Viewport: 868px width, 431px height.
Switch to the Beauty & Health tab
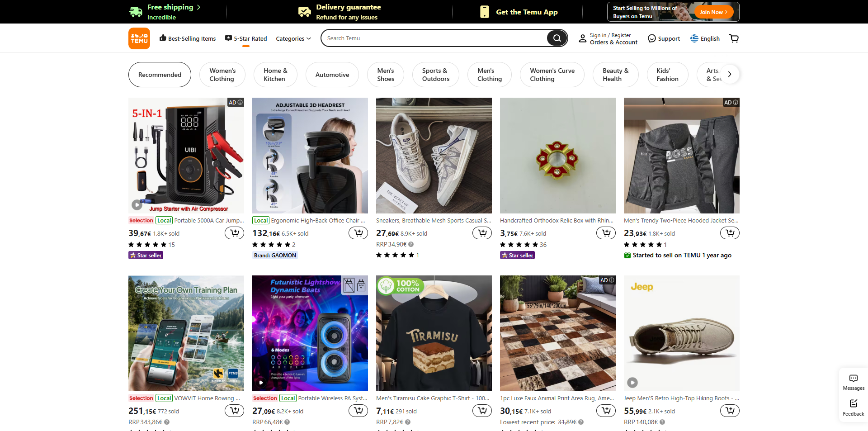615,75
